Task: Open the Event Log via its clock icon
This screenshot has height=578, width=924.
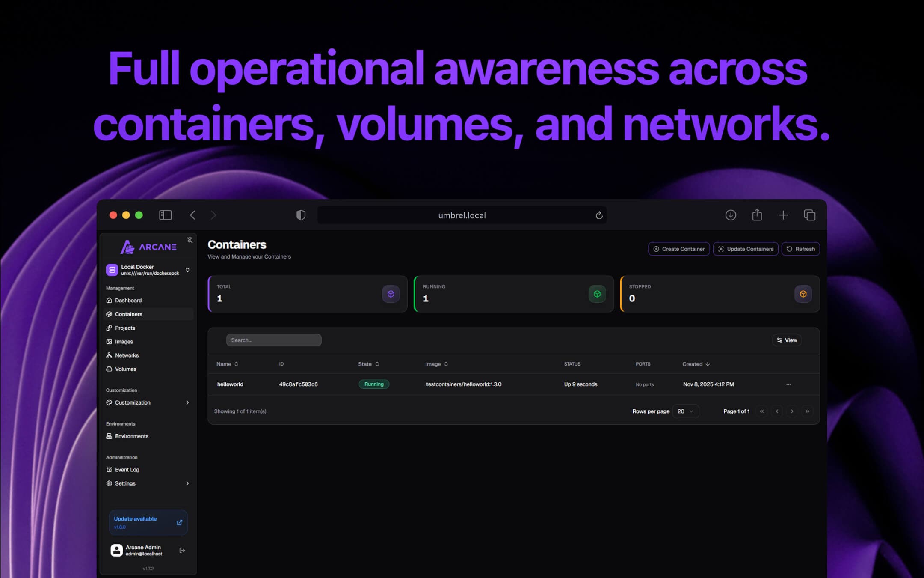Action: (x=110, y=469)
